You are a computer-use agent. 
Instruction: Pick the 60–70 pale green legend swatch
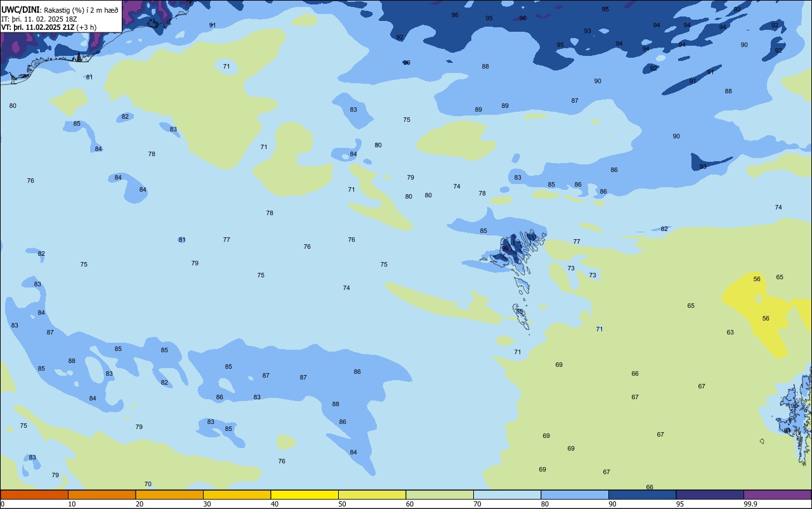pyautogui.click(x=440, y=494)
